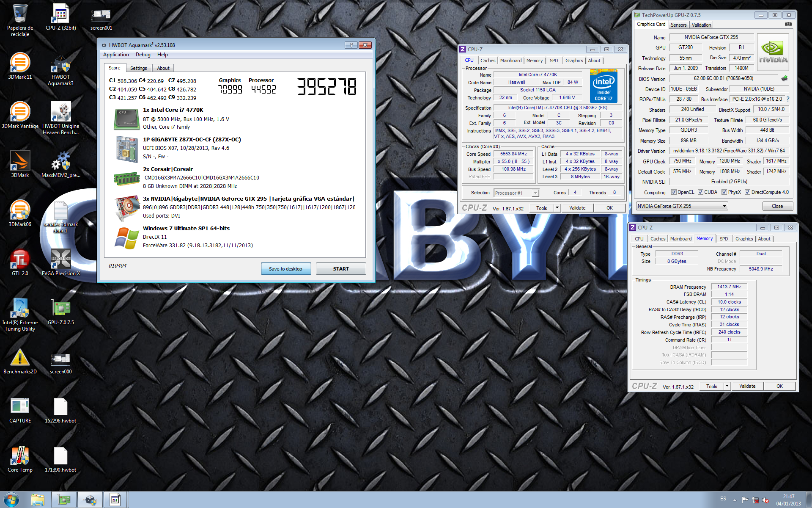Open Intel Extreme Tuning Utility icon
Viewport: 812px width, 508px height.
(x=20, y=315)
